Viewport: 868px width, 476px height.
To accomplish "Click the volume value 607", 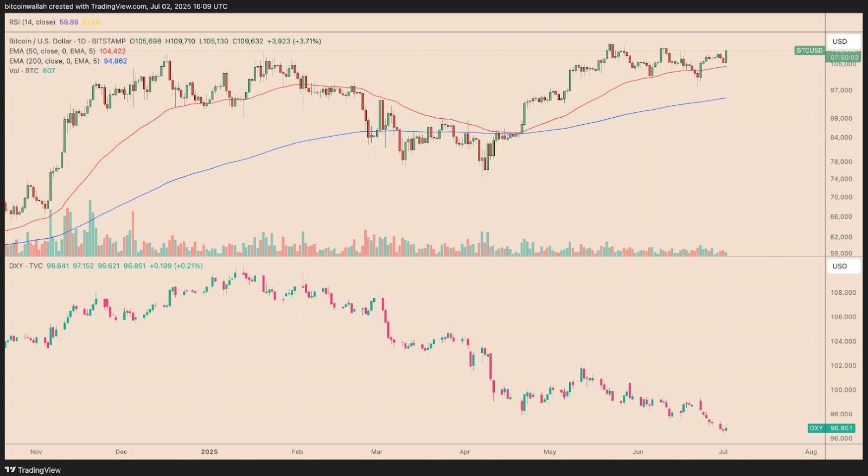I will point(49,71).
